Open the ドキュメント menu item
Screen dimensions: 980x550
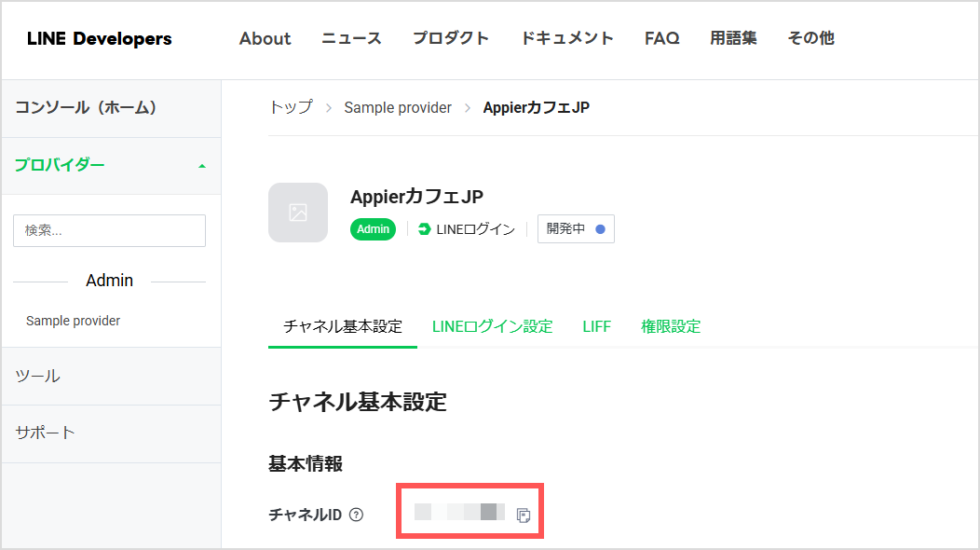(x=567, y=38)
